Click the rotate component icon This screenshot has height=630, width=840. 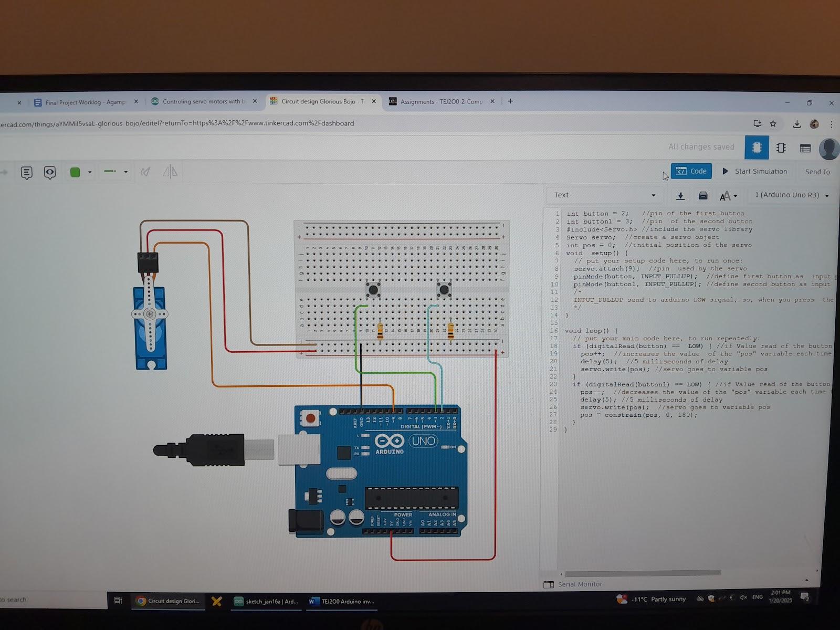(x=145, y=172)
